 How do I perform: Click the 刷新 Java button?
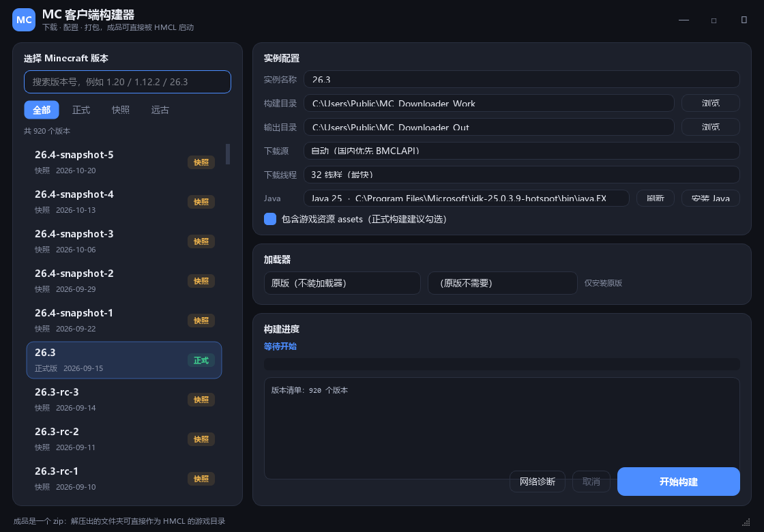click(x=656, y=198)
